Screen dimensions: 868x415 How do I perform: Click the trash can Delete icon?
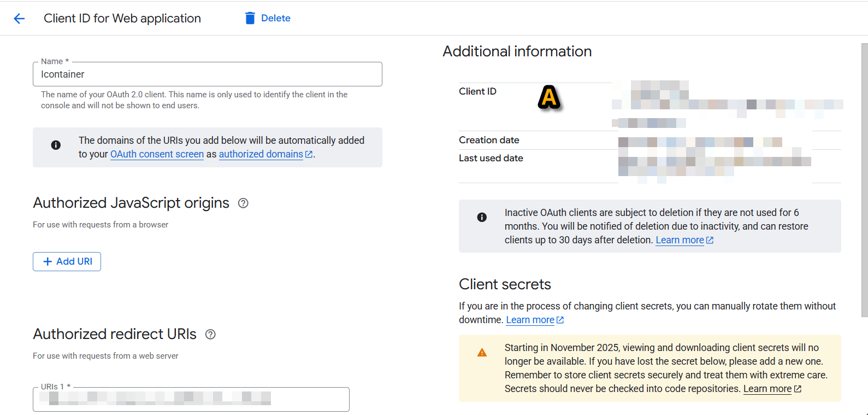(250, 18)
